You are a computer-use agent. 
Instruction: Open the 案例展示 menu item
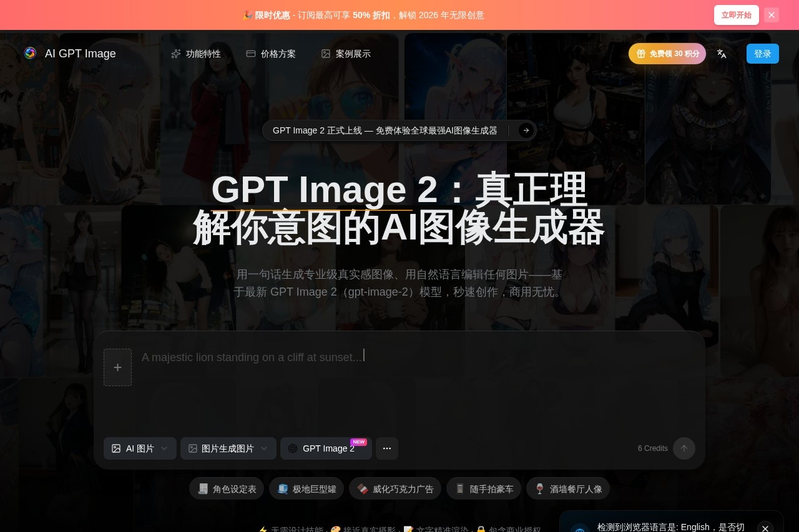pos(346,54)
